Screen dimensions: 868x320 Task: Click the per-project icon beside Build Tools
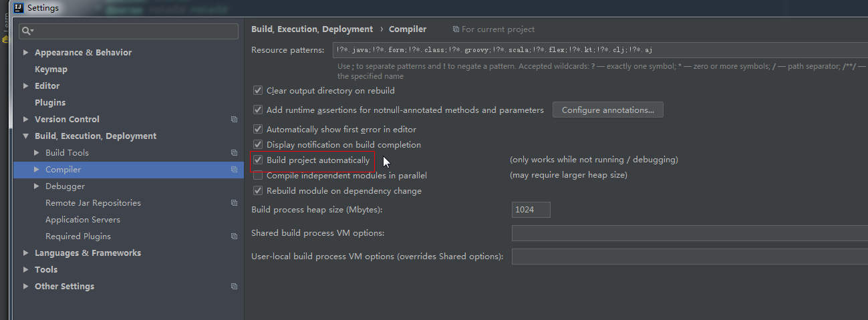[x=234, y=153]
